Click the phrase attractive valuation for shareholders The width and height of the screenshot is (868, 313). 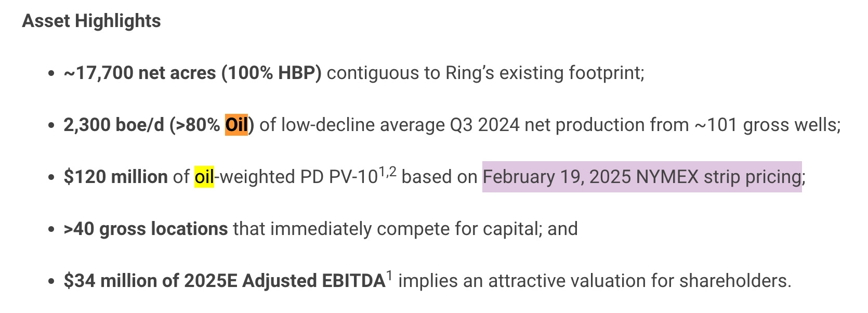639,281
